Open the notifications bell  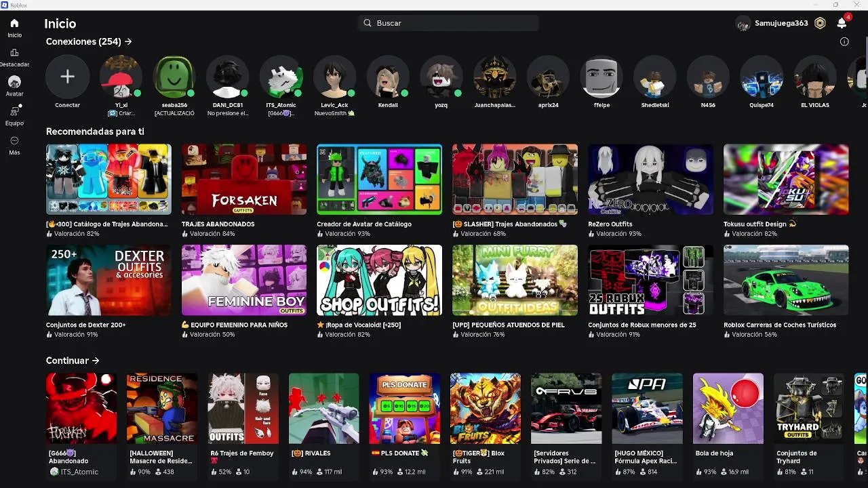[x=842, y=23]
